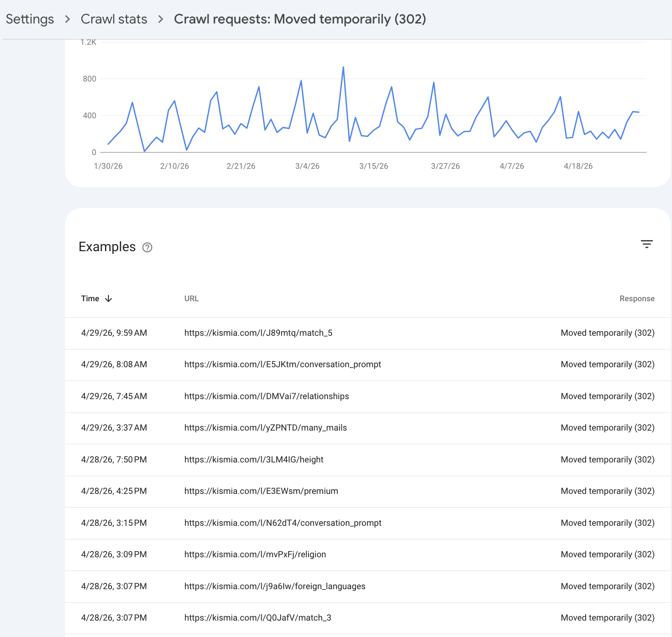The width and height of the screenshot is (672, 637).
Task: Open the Examples filter icon
Action: pos(647,244)
